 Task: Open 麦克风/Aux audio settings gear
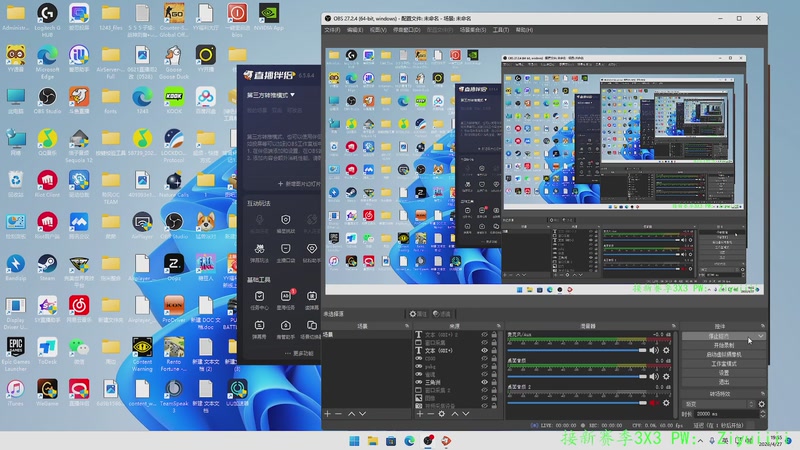pos(666,350)
